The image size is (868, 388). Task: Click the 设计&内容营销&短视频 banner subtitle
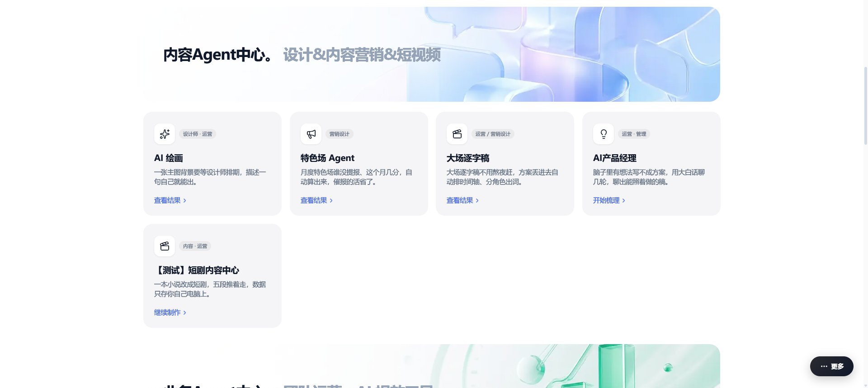(362, 55)
